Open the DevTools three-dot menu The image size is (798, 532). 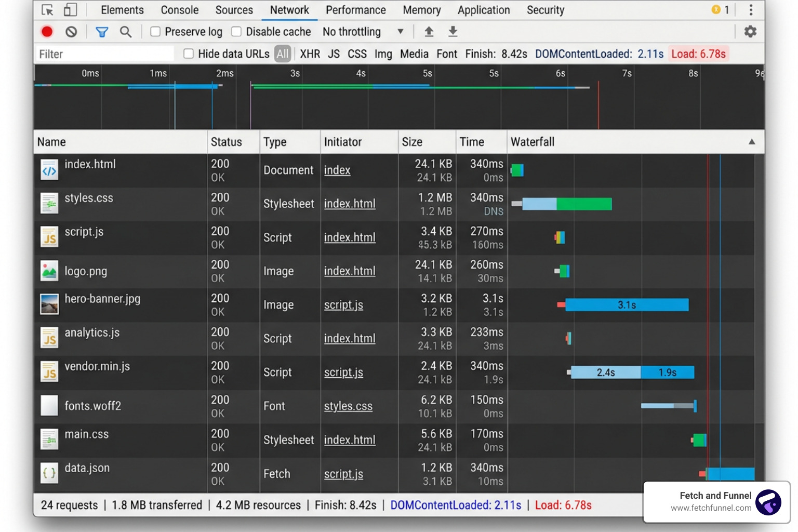(751, 10)
